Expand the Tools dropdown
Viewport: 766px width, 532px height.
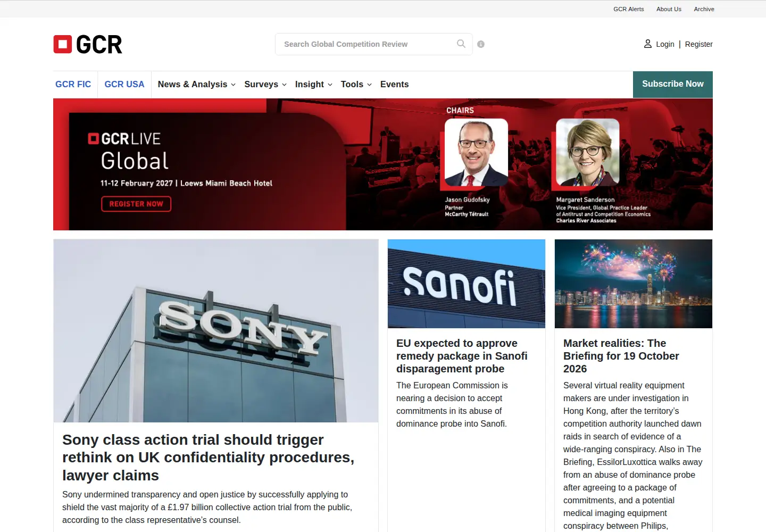pos(356,84)
